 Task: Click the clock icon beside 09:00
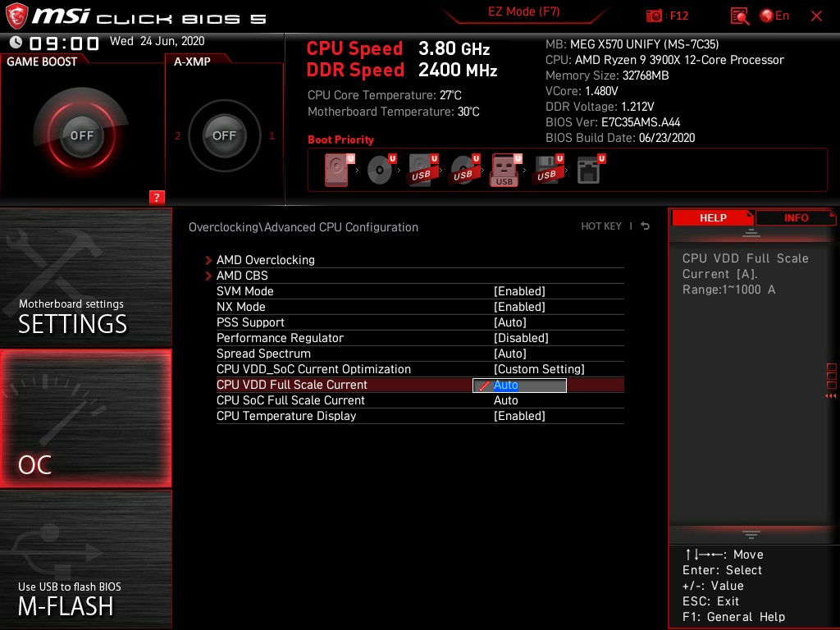16,42
